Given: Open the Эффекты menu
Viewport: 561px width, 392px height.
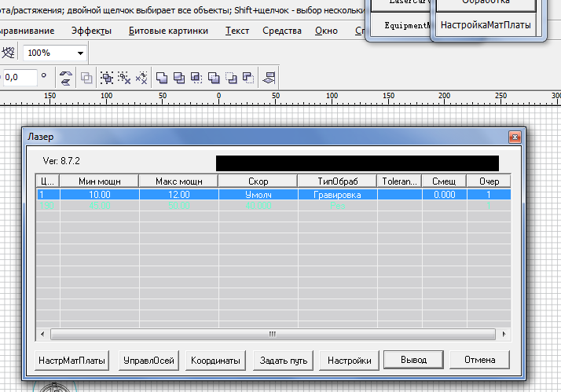Looking at the screenshot, I should [91, 31].
